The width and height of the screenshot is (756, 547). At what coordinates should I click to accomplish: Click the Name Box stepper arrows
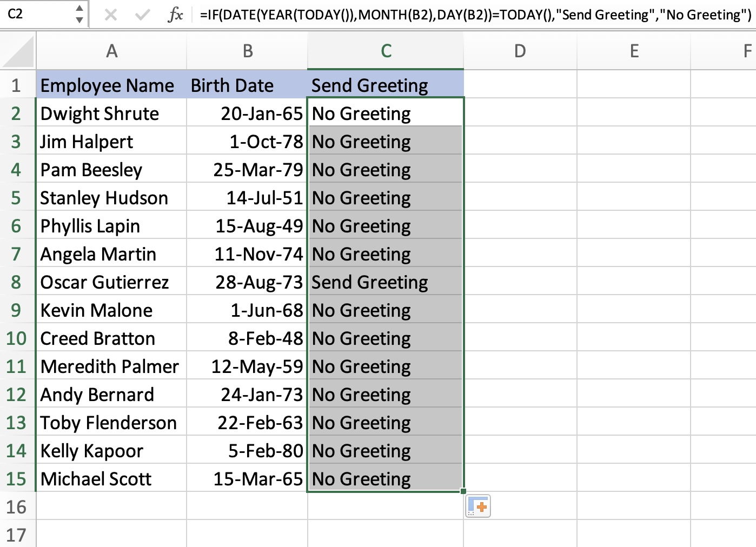79,14
